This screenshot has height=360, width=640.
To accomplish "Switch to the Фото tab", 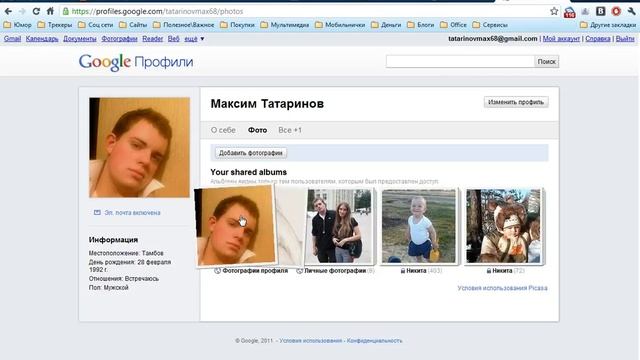I will click(x=258, y=130).
